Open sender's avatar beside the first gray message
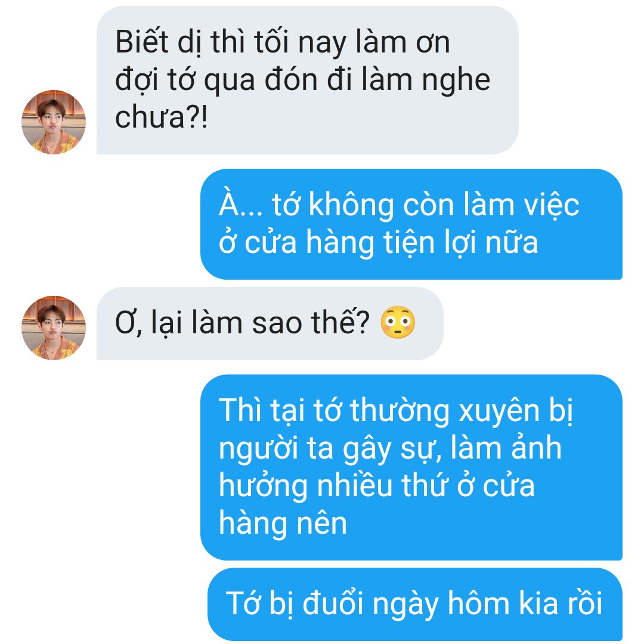The height and width of the screenshot is (644, 644). (54, 122)
